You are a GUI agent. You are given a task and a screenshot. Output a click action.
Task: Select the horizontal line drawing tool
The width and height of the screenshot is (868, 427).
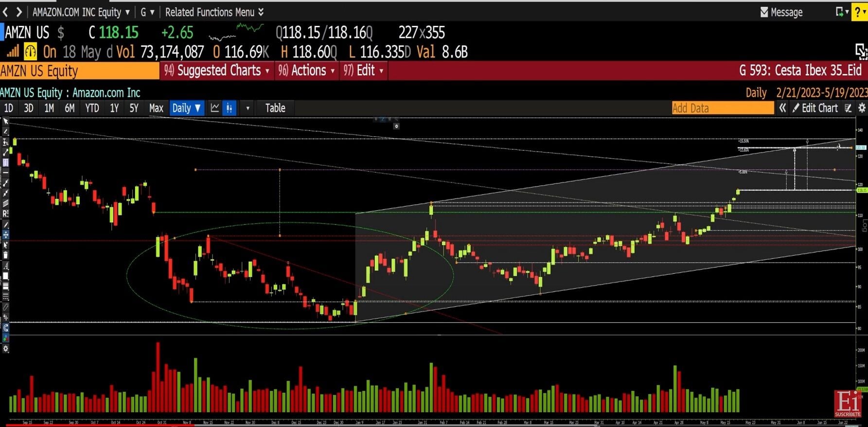[x=5, y=172]
